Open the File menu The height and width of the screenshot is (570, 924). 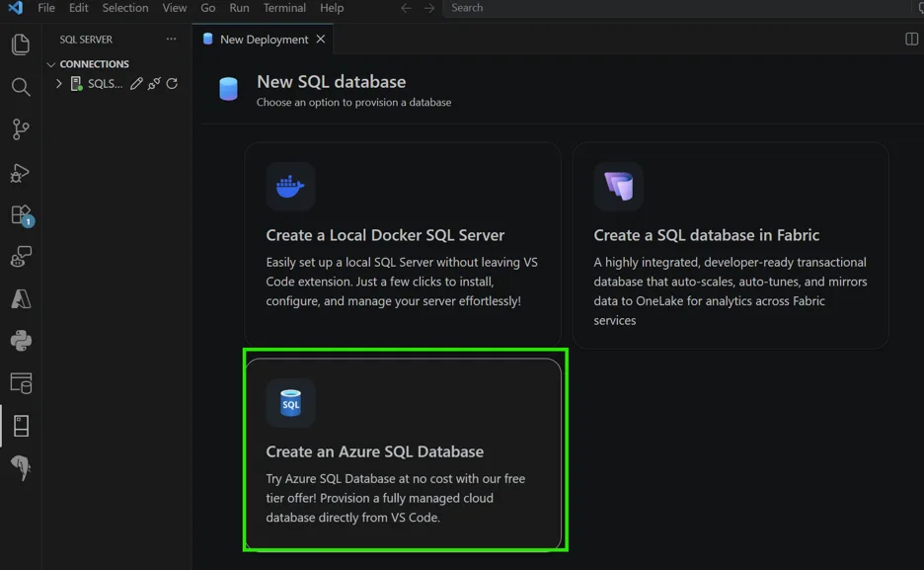pyautogui.click(x=46, y=8)
